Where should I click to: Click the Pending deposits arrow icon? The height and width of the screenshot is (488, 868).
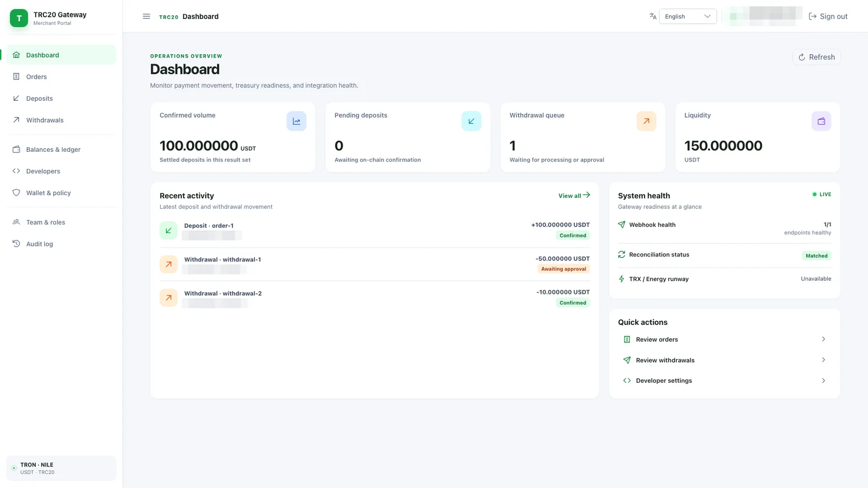tap(471, 121)
